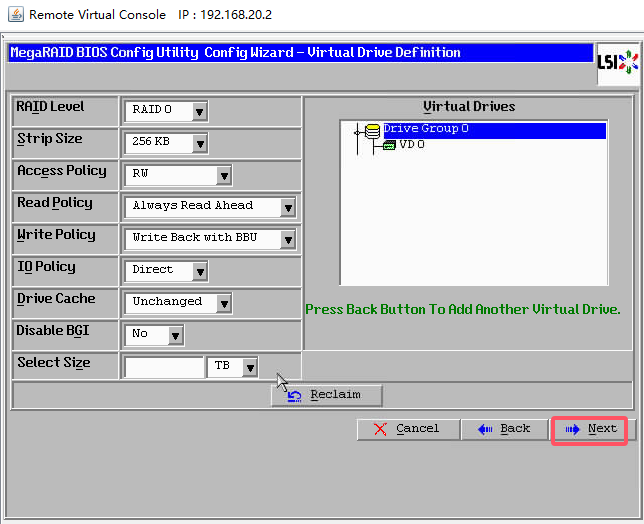Open the Drive Cache dropdown arrow
Image resolution: width=644 pixels, height=524 pixels.
224,303
